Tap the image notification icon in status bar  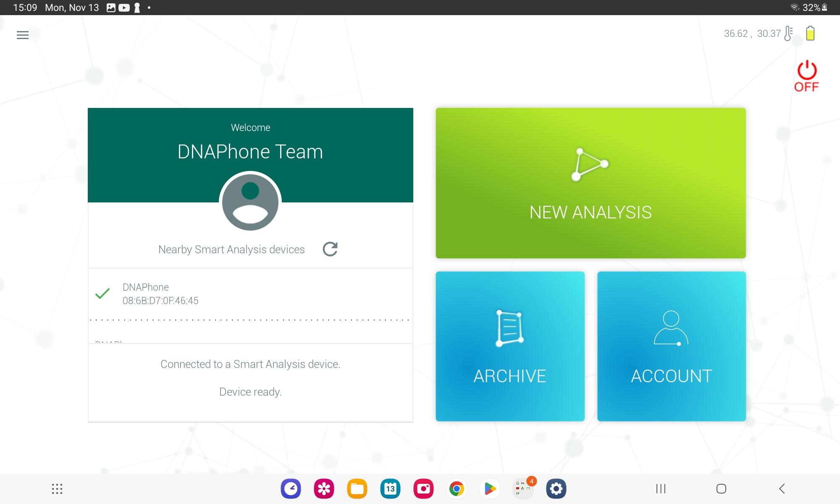111,8
